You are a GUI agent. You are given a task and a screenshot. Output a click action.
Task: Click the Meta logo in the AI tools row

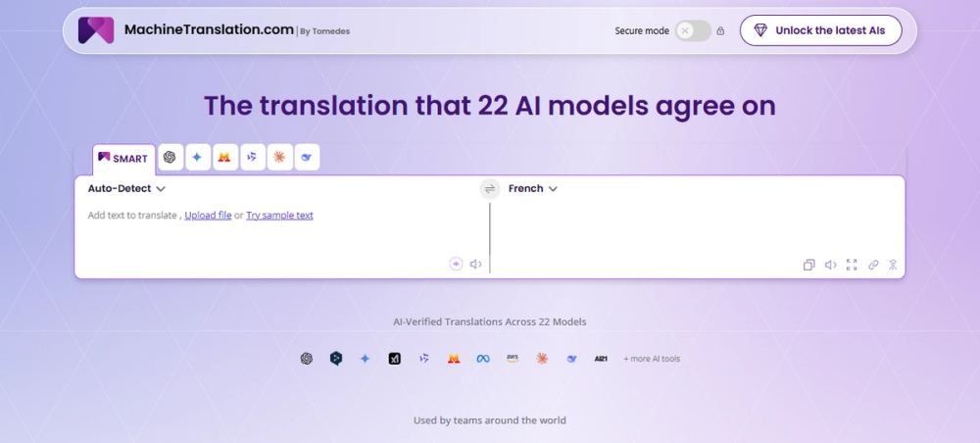[x=483, y=359]
